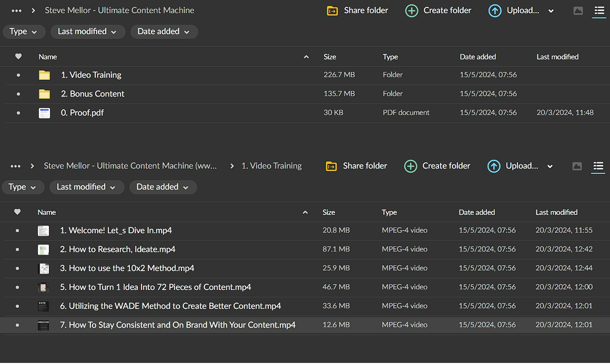Viewport: 610px width, 364px height.
Task: Click the 1. Video Training folder icon
Action: coord(44,75)
